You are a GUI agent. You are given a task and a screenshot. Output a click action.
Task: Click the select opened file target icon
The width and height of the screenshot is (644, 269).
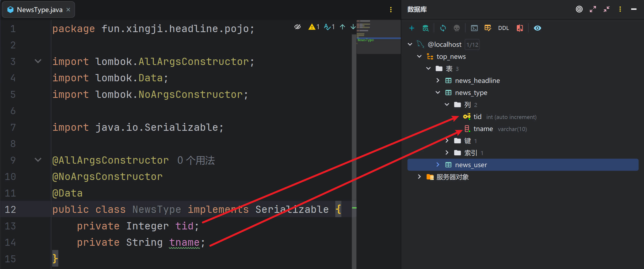pos(579,9)
